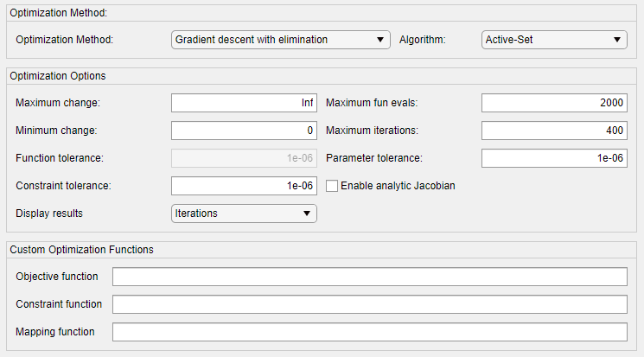
Task: Focus the Constraint function text box
Action: [369, 304]
